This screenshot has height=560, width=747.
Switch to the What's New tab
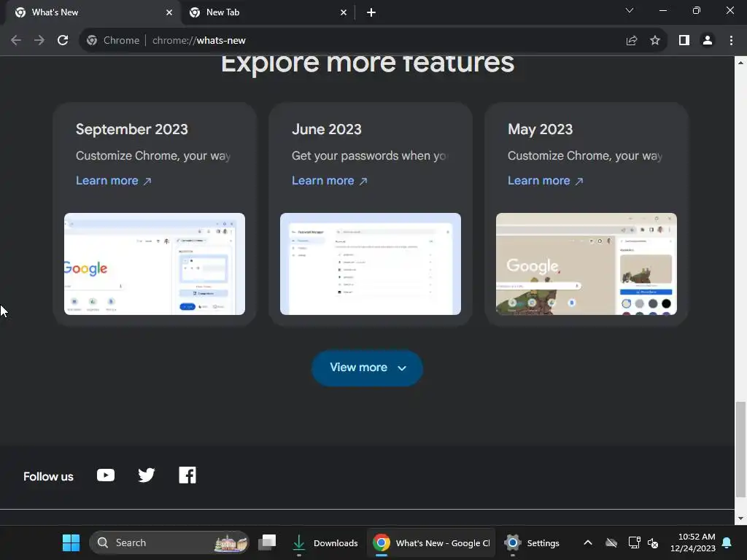(93, 12)
